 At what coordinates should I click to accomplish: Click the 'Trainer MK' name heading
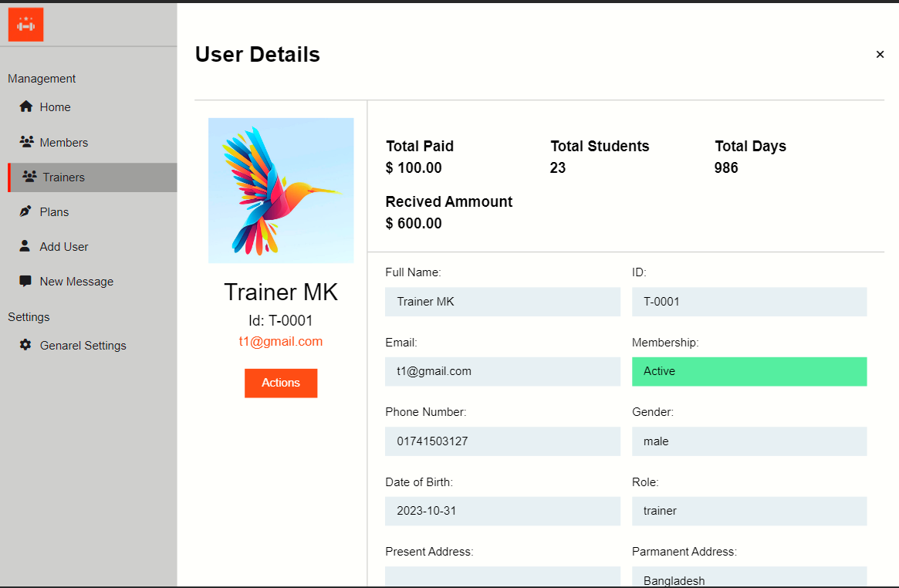pyautogui.click(x=281, y=292)
